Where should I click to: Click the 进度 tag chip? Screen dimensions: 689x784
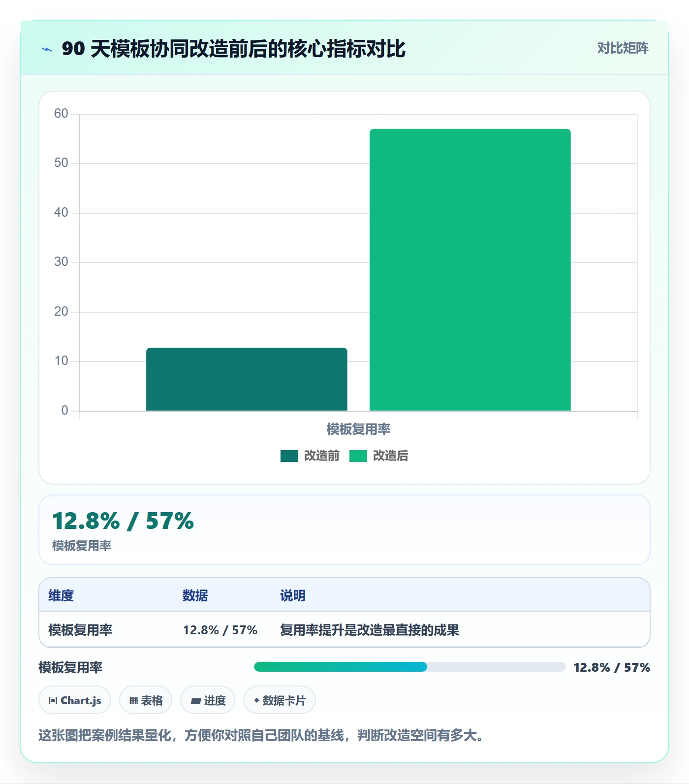(x=208, y=700)
